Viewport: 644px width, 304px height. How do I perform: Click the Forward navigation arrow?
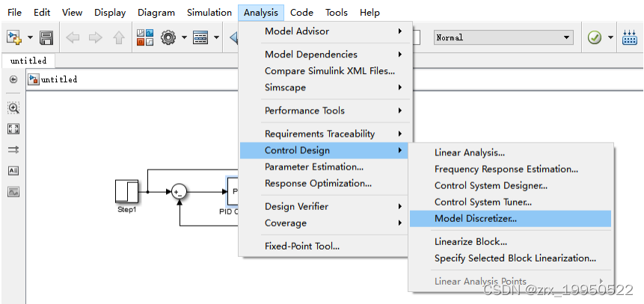[x=95, y=38]
